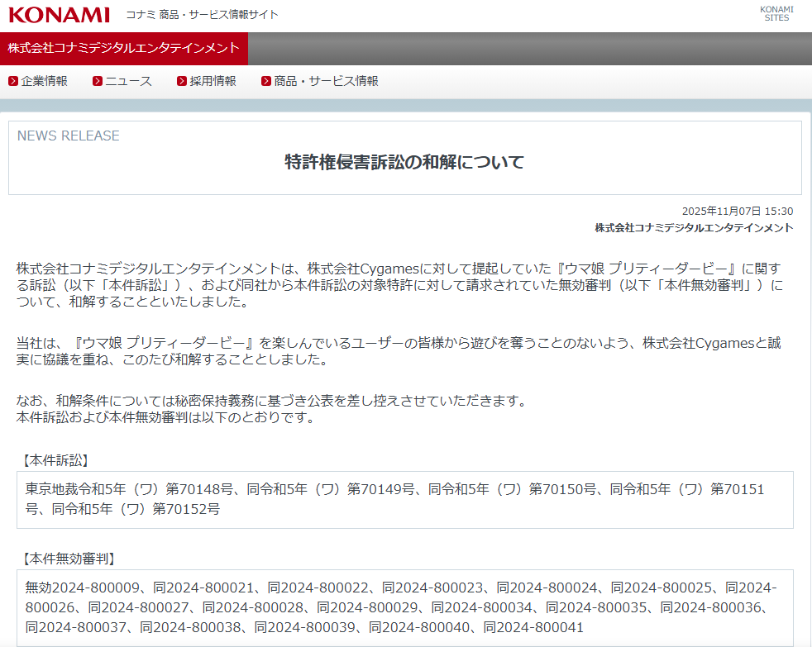Click the red arrow icon beside 採用情報
Screen dimensions: 812x647
(x=182, y=81)
